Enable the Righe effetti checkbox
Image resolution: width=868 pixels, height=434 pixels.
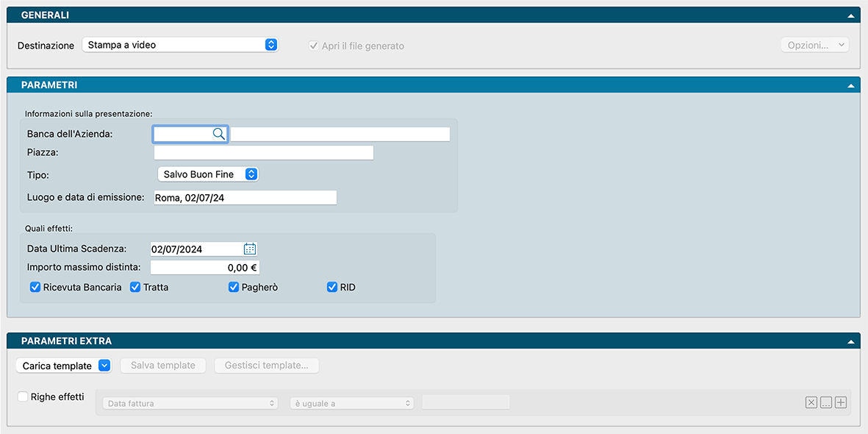tap(23, 396)
